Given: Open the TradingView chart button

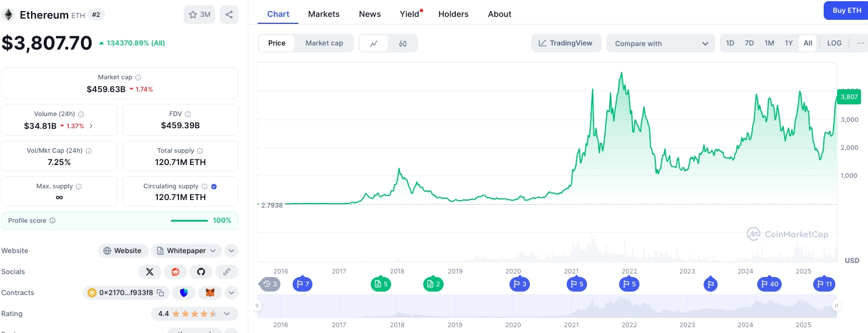Looking at the screenshot, I should coord(565,43).
